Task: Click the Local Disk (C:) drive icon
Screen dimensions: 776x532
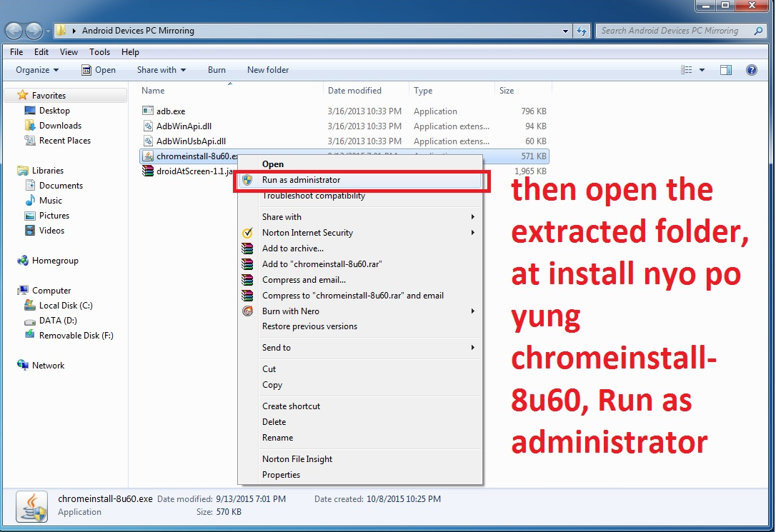Action: [30, 306]
